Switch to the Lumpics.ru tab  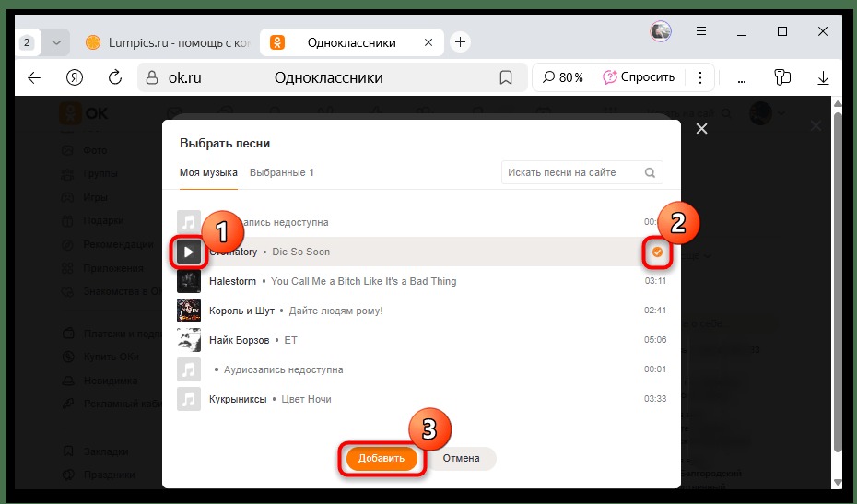168,42
